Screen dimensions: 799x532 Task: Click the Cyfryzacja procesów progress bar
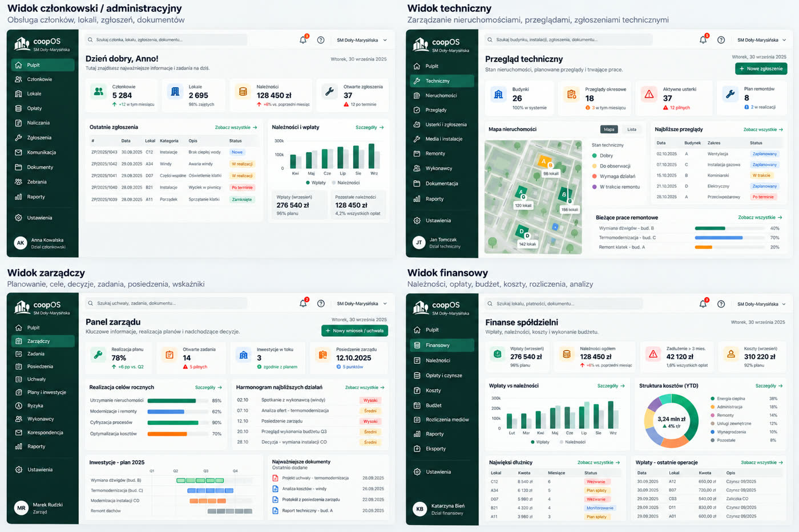tap(178, 423)
